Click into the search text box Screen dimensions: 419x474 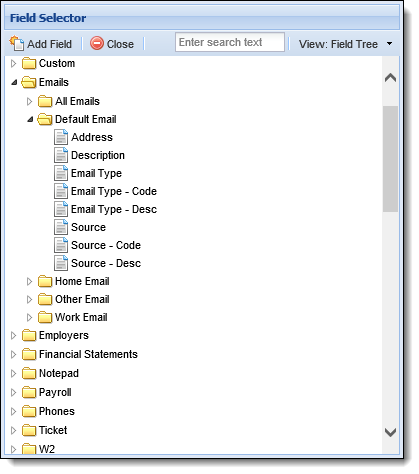click(x=230, y=42)
